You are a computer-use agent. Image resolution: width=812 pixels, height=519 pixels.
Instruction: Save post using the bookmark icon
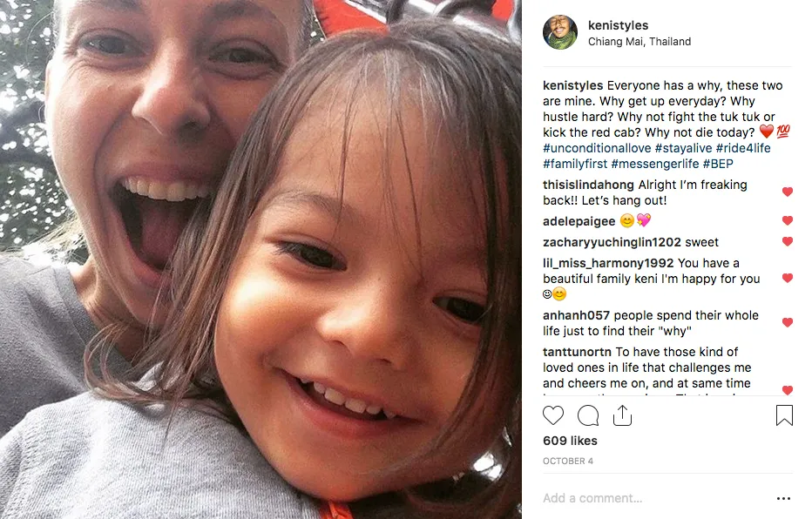click(x=784, y=415)
